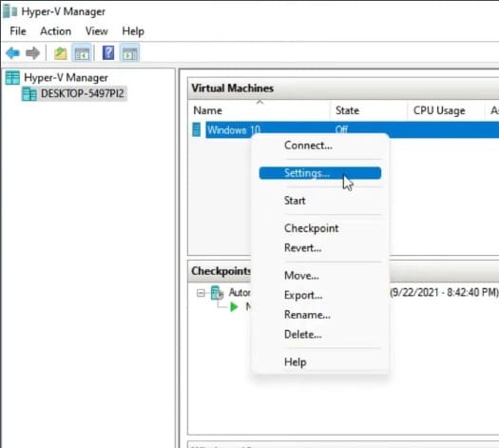Image resolution: width=499 pixels, height=448 pixels.
Task: Click the automatic checkpoint icon
Action: 217,293
